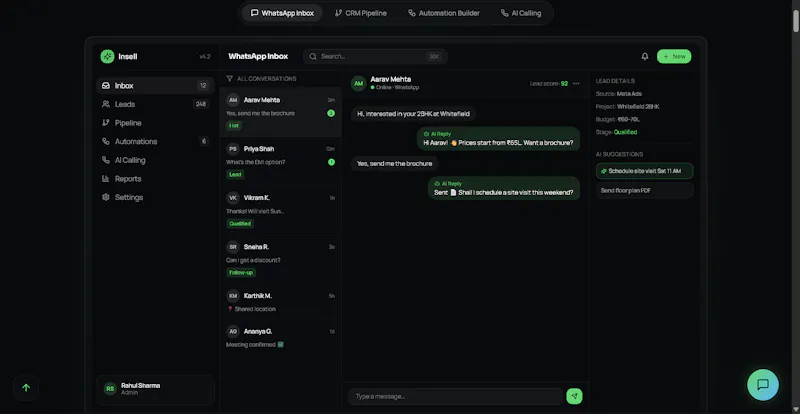Open All Conversations filter
800x414 pixels.
(x=261, y=79)
